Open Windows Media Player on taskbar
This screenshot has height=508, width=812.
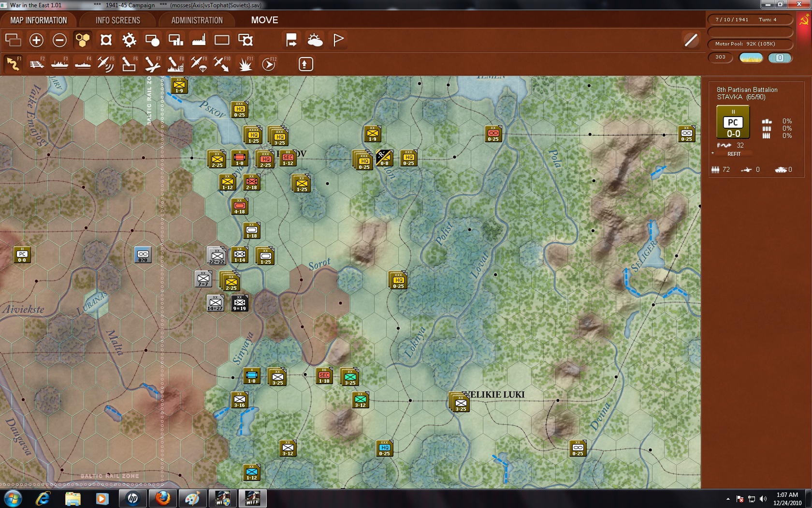pyautogui.click(x=102, y=498)
